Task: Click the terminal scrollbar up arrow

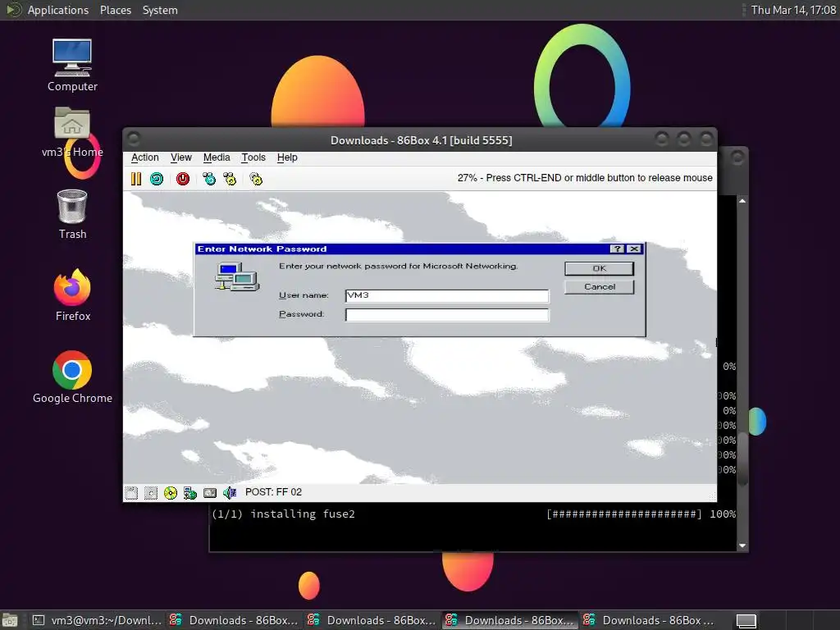Action: 742,201
